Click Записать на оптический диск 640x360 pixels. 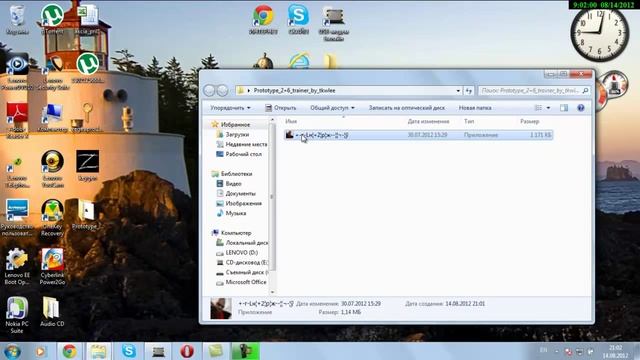pyautogui.click(x=407, y=108)
